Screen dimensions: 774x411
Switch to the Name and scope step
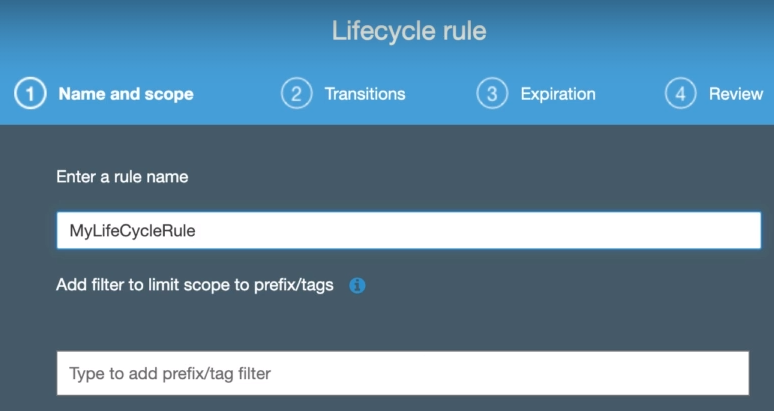[x=126, y=94]
